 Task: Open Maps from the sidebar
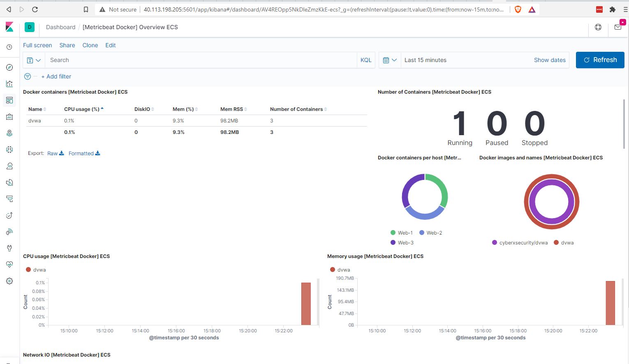click(9, 133)
